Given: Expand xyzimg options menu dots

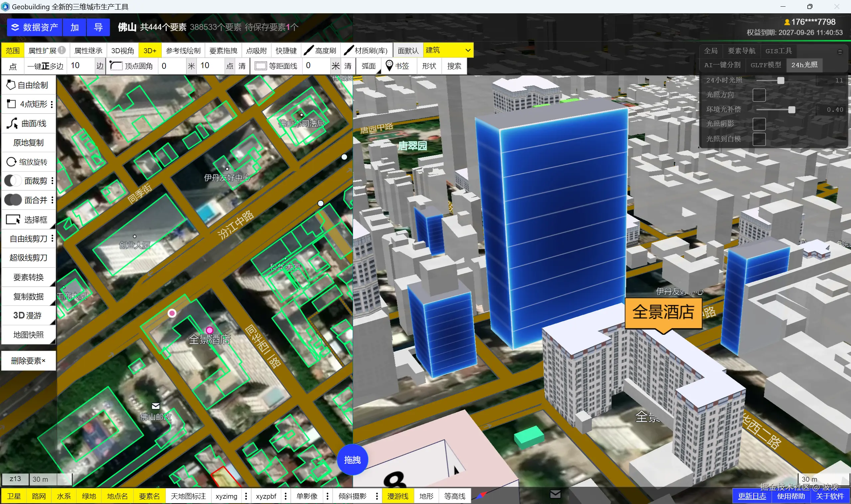Looking at the screenshot, I should point(246,496).
